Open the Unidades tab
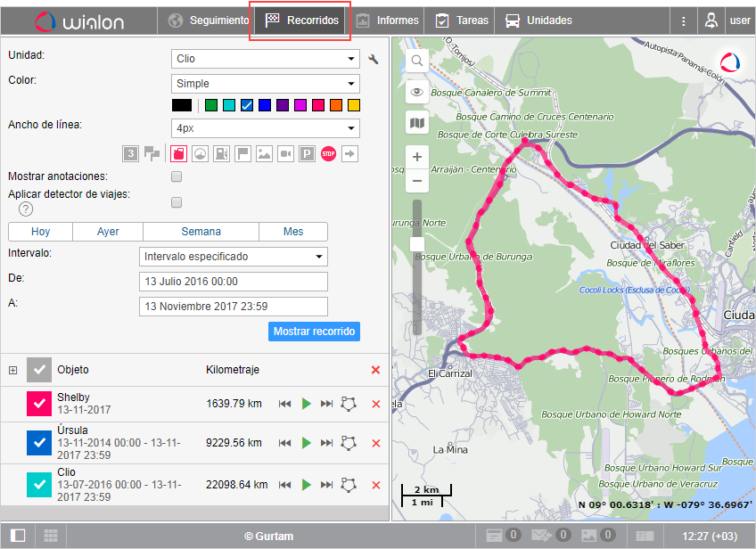 (x=538, y=20)
